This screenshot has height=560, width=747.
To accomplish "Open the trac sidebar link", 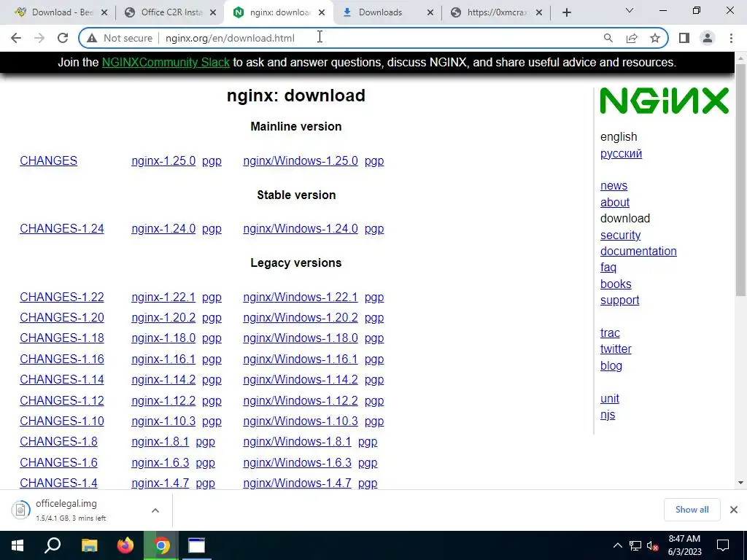I will coord(610,332).
